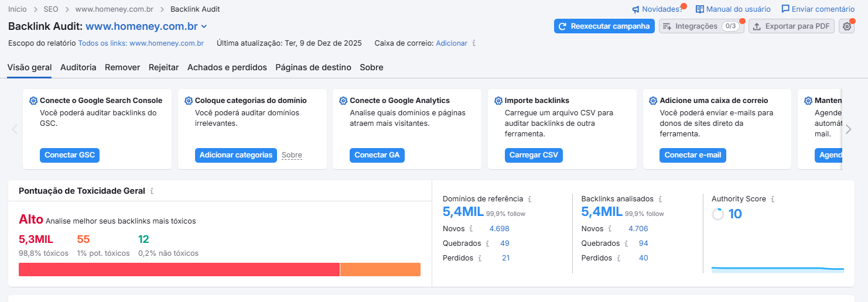Click info icon beside Adicionar mailbox
This screenshot has width=868, height=302.
(474, 43)
